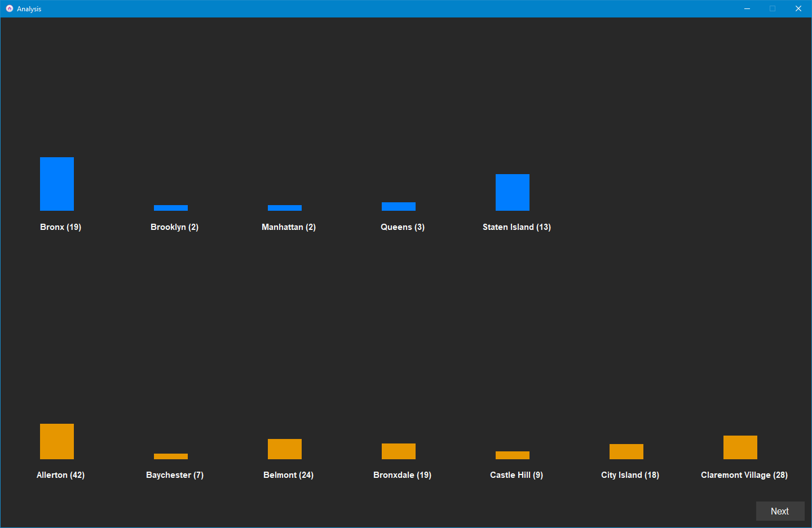This screenshot has width=812, height=528.
Task: Click the 'City Island (18)' label
Action: click(x=630, y=475)
